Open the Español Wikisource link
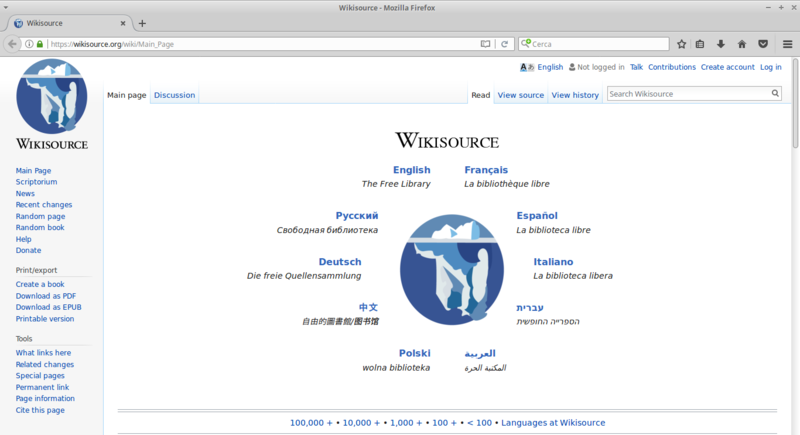 pos(537,216)
